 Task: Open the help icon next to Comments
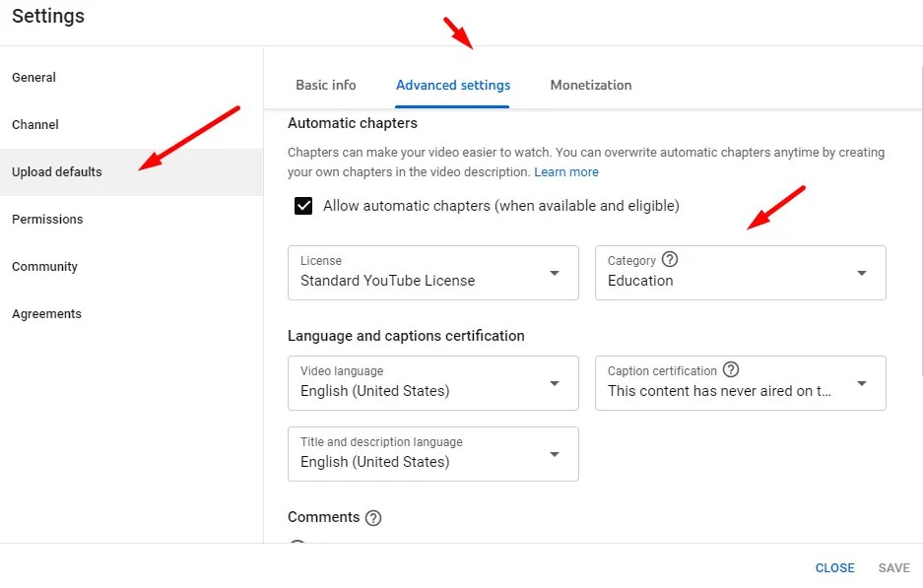(373, 517)
